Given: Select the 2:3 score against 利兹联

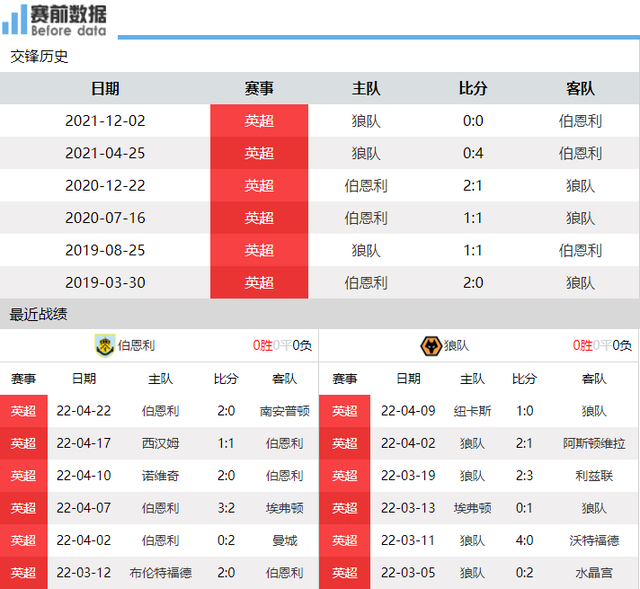Looking at the screenshot, I should click(524, 476).
